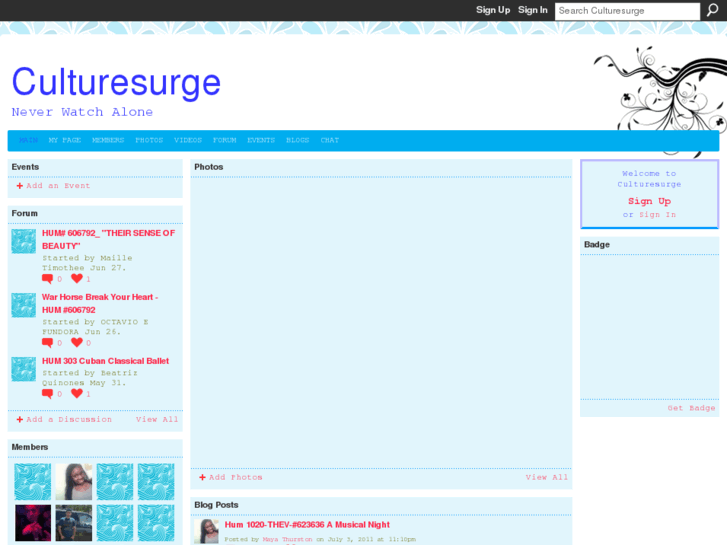This screenshot has height=545, width=727.
Task: Open the VIDEOS tab
Action: coord(188,140)
